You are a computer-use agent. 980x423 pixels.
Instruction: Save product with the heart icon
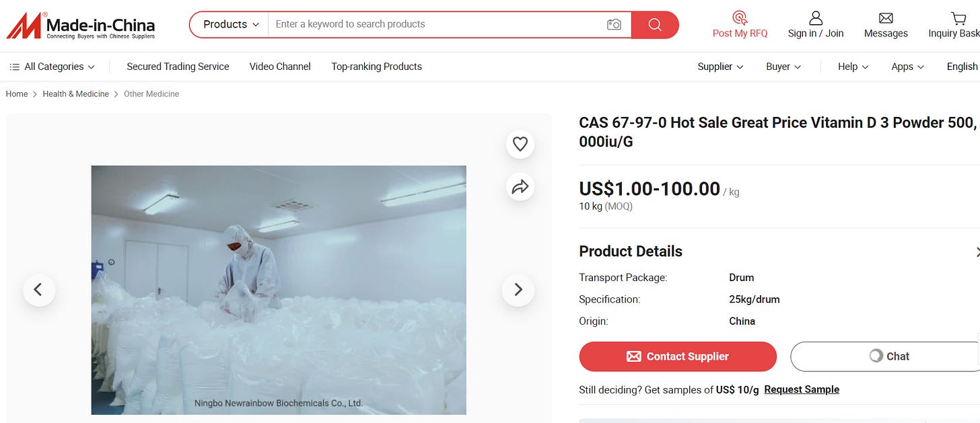tap(520, 144)
